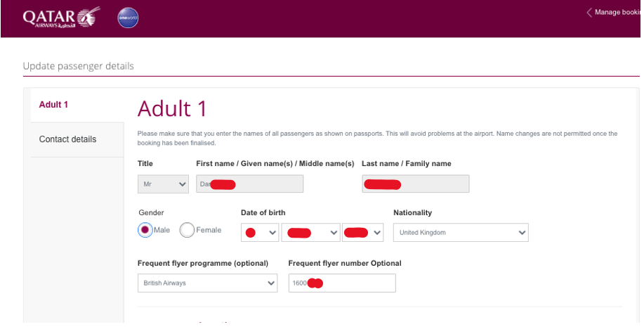Screen dimensions: 644x327
Task: Click the Qatar Airways logo
Action: click(x=62, y=18)
